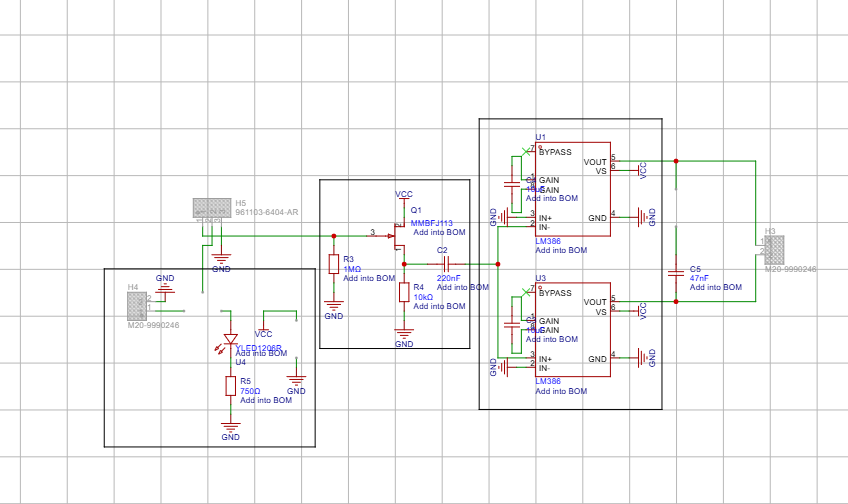
Task: Select the H5 connector symbol
Action: tap(212, 208)
